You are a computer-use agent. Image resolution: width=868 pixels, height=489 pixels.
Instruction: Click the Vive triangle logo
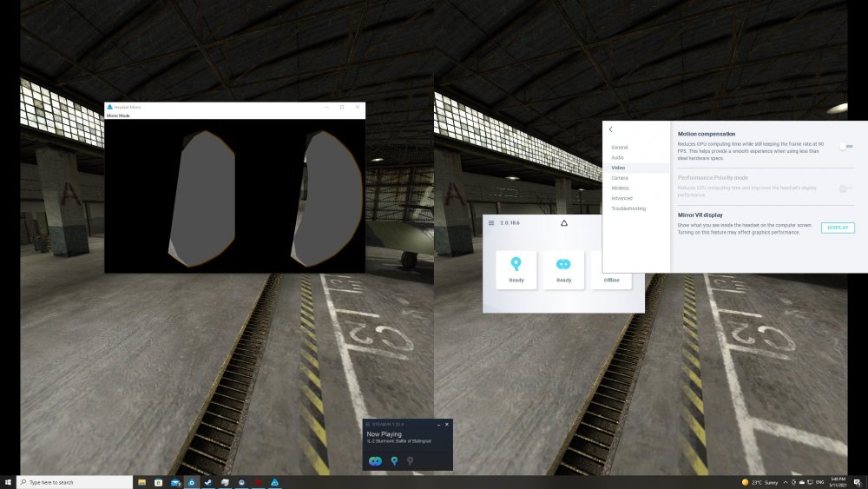[563, 223]
